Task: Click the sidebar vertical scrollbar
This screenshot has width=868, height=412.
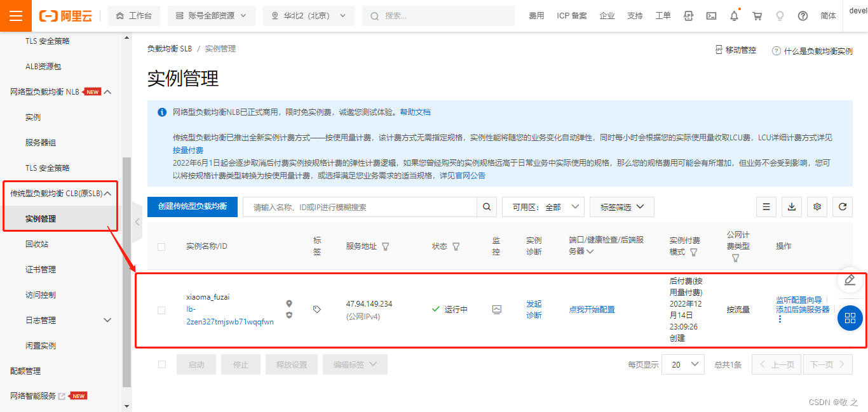Action: point(126,272)
